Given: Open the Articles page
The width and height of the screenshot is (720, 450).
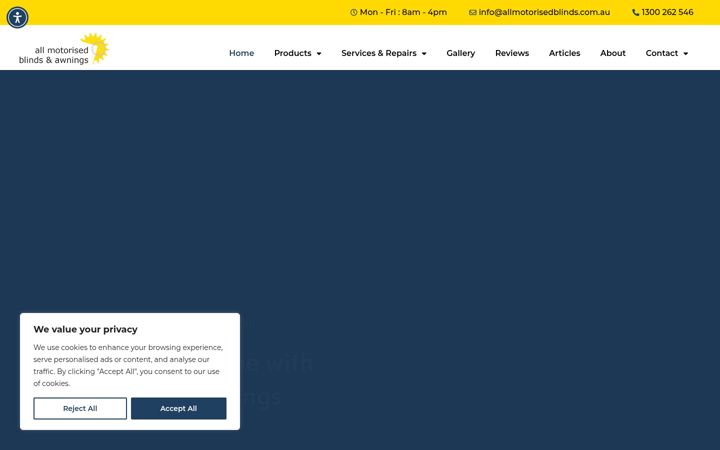Looking at the screenshot, I should (564, 53).
